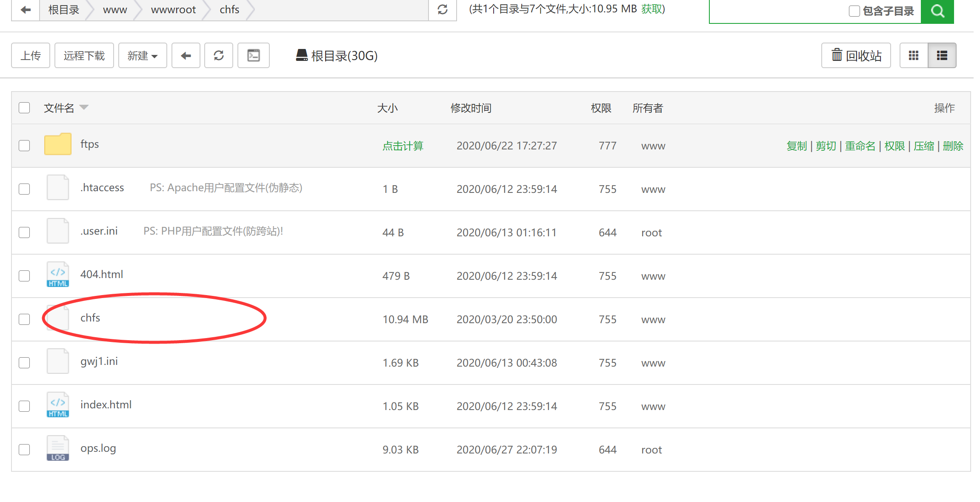The width and height of the screenshot is (980, 502).
Task: Click the index.html HTML file icon
Action: coord(58,404)
